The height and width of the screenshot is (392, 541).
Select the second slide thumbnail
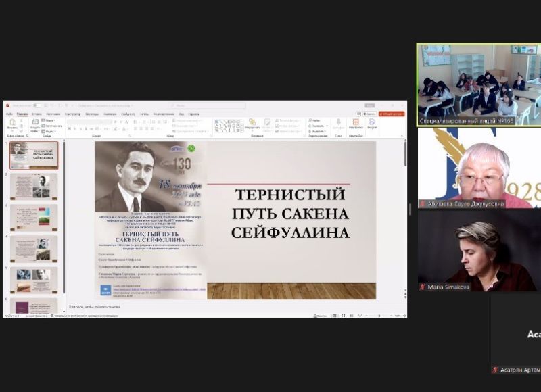click(34, 187)
